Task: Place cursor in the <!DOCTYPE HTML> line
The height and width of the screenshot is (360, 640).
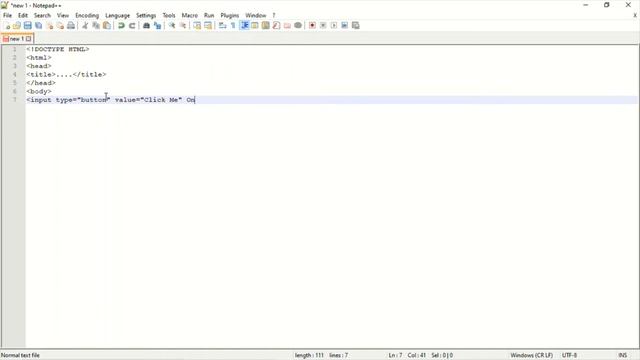Action: point(58,49)
